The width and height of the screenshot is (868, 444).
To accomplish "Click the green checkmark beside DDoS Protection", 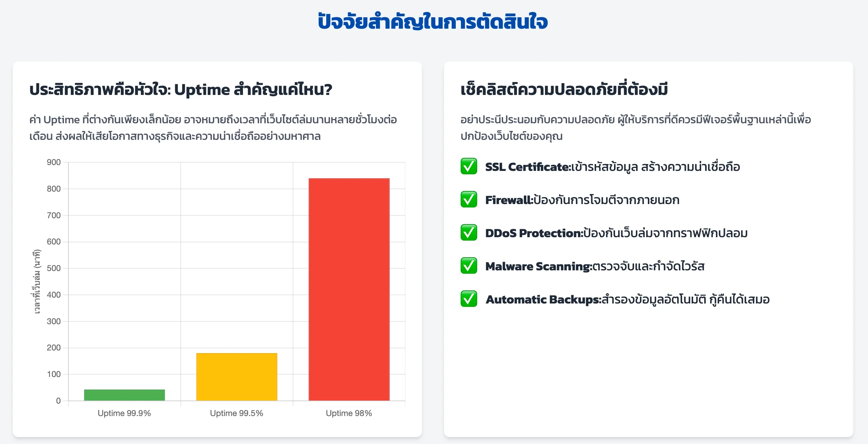I will tap(469, 233).
